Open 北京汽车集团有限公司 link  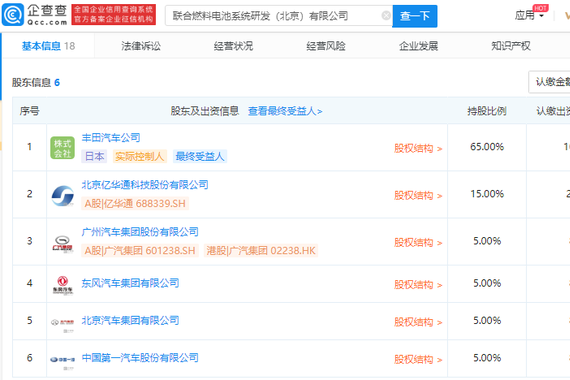coord(130,320)
